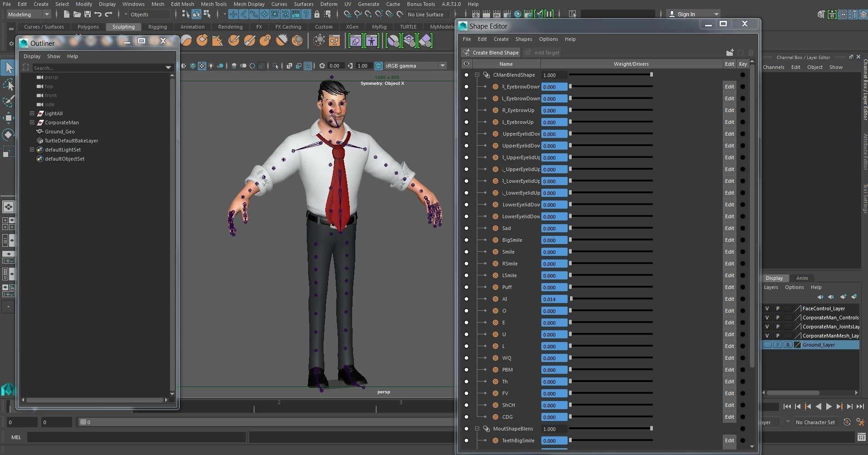The width and height of the screenshot is (868, 455).
Task: Click Edit button for PBM target
Action: click(729, 370)
